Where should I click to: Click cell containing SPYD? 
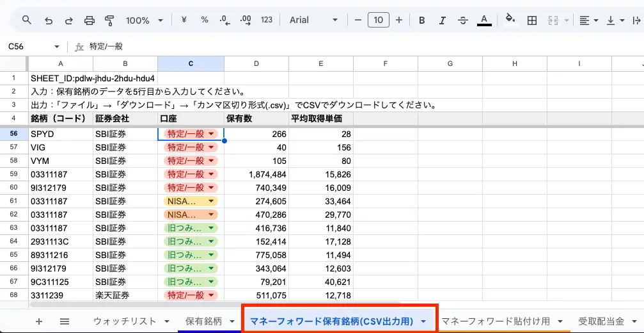(x=61, y=134)
